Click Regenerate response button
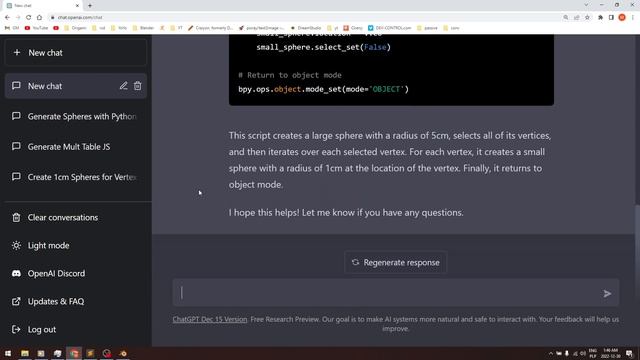The height and width of the screenshot is (360, 640). point(395,262)
